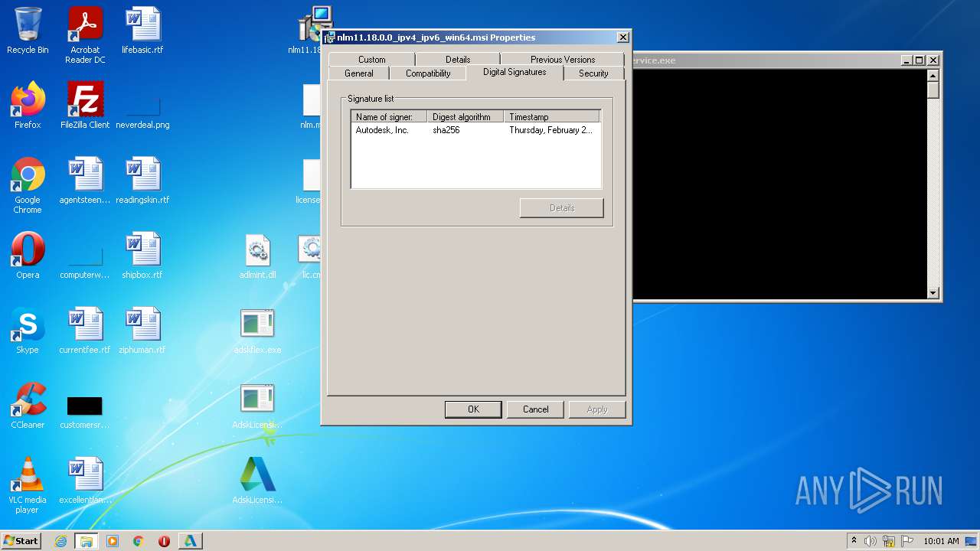
Task: Click Cancel in Properties dialog
Action: pyautogui.click(x=536, y=409)
